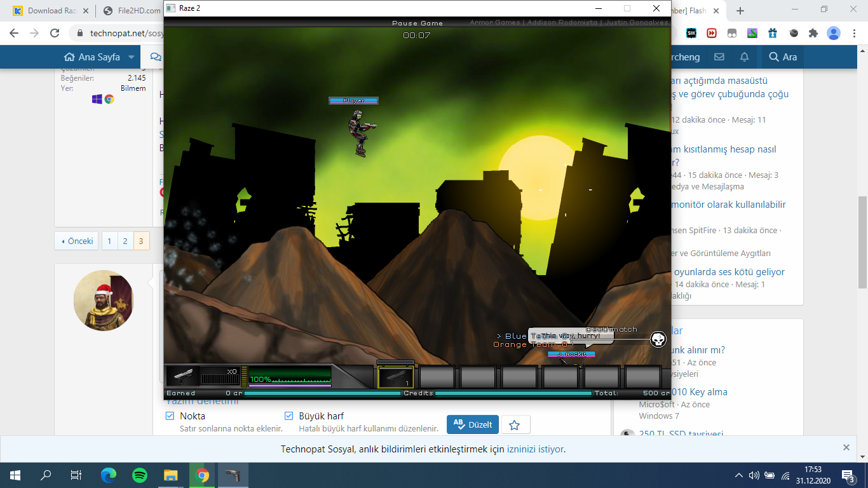
Task: Open the "010 Key alma" thread link
Action: tap(699, 392)
